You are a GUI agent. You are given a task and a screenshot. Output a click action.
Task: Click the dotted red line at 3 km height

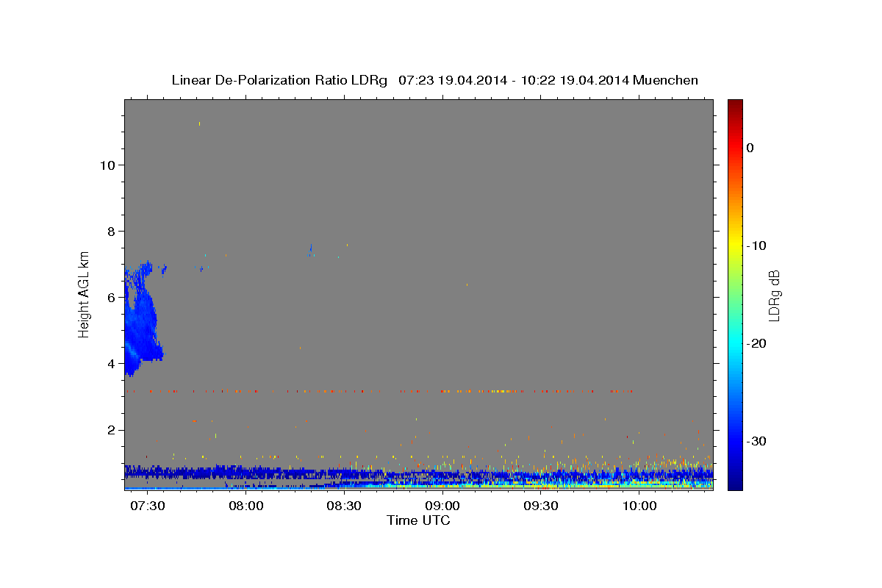tap(379, 391)
